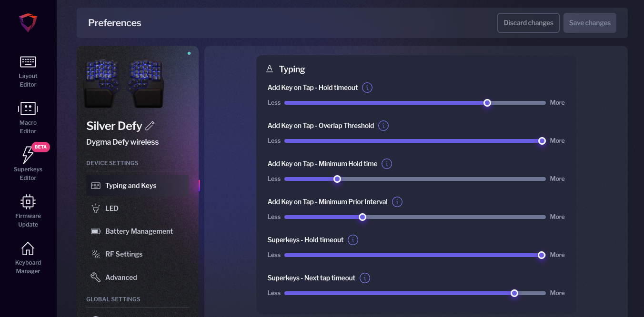The width and height of the screenshot is (644, 317).
Task: Show info for Superkeys Next tap timeout
Action: [x=365, y=278]
